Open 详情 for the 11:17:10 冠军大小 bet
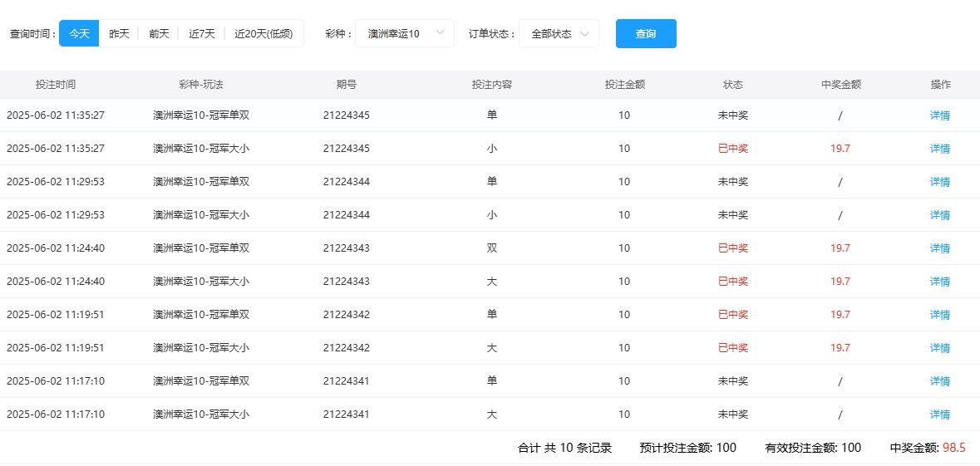The width and height of the screenshot is (980, 466). point(939,414)
